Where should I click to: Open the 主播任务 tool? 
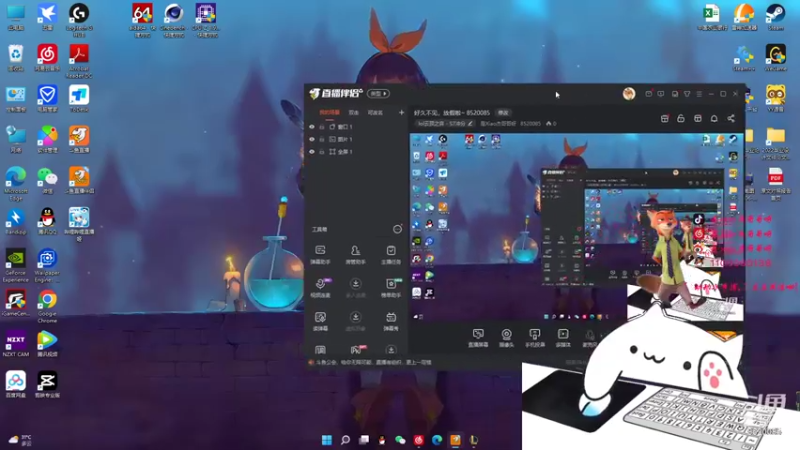(391, 254)
